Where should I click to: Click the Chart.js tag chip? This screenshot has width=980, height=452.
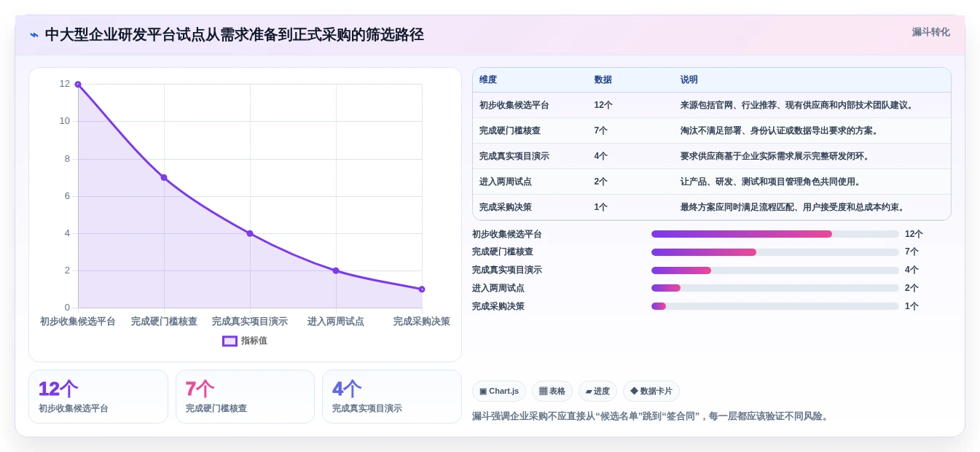499,391
